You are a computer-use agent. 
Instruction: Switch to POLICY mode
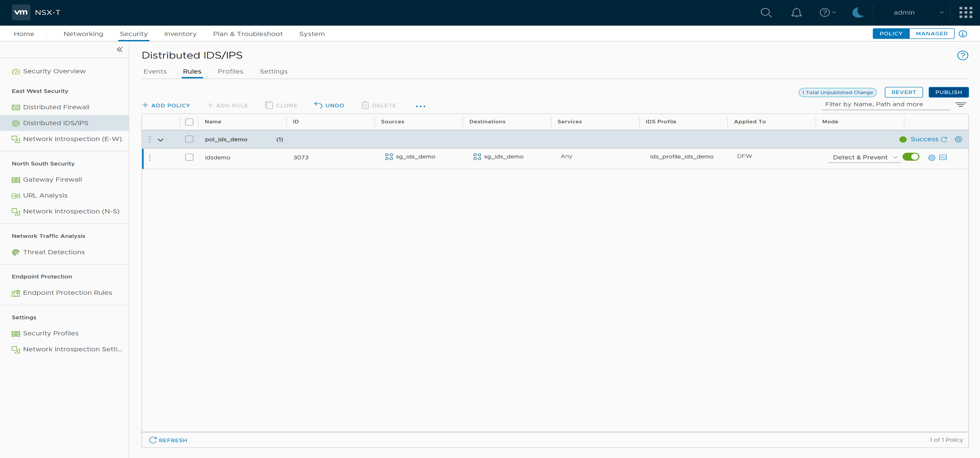[x=890, y=34]
